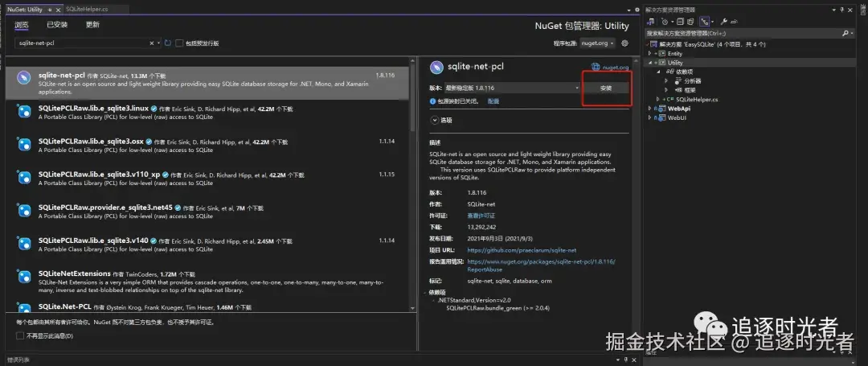
Task: Open the 配置 (configure) link
Action: point(493,102)
